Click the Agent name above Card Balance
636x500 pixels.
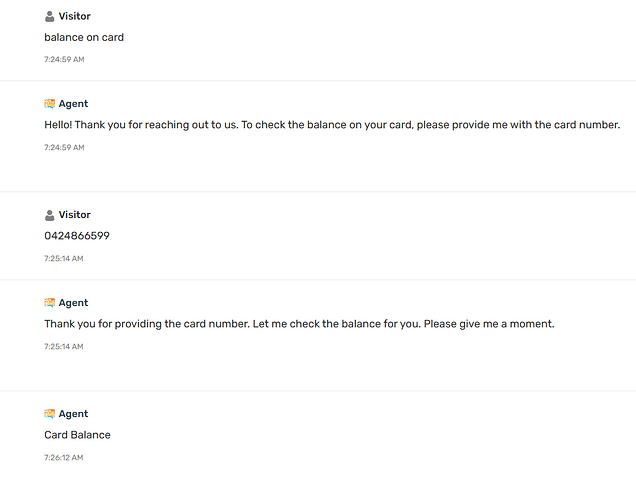(x=73, y=414)
